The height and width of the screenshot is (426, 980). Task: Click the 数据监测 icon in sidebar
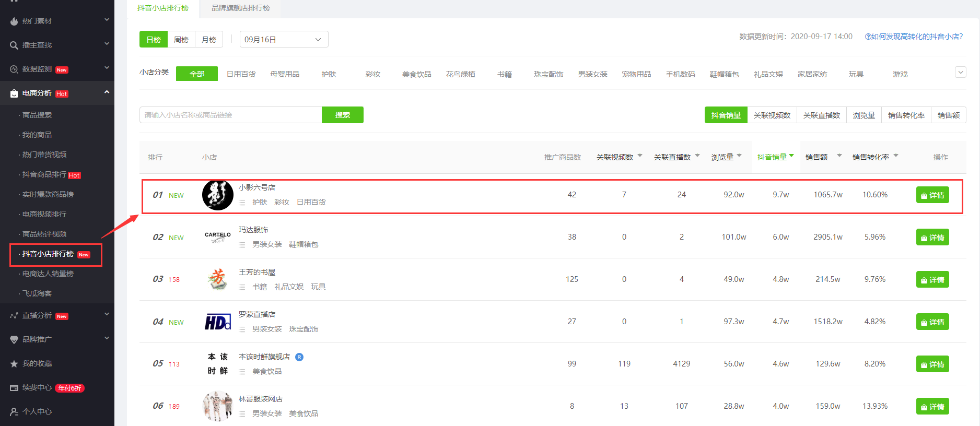pos(14,69)
